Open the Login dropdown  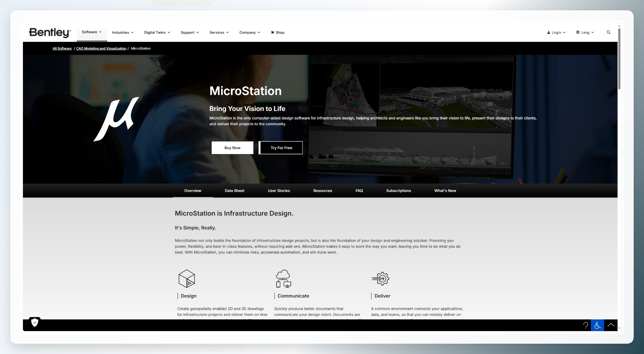pos(556,33)
